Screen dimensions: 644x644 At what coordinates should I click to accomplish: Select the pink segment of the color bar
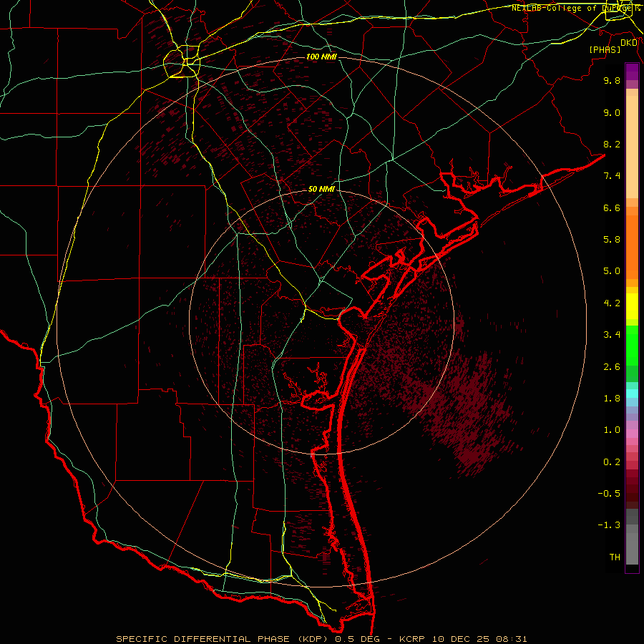coord(632,434)
